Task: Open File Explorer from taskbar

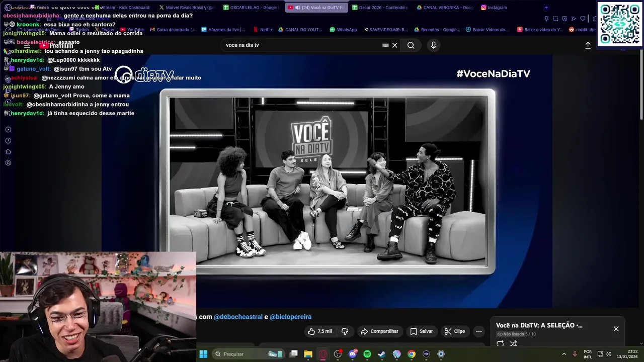Action: (308, 354)
